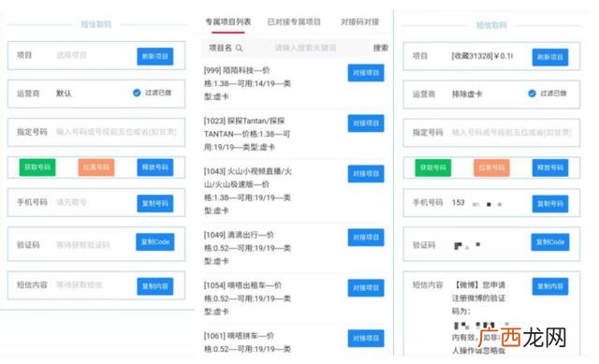Toggle 过滤已做 checkbox in the left panel

coord(137,93)
